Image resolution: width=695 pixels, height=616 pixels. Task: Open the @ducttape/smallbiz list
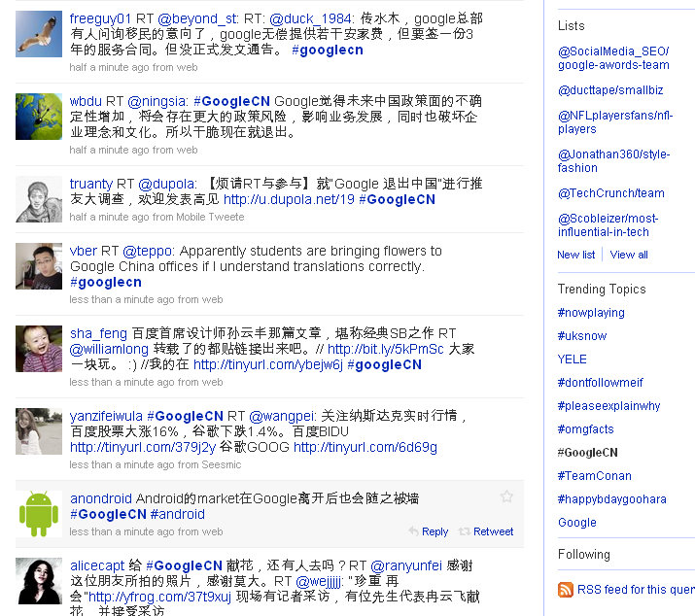tap(610, 90)
